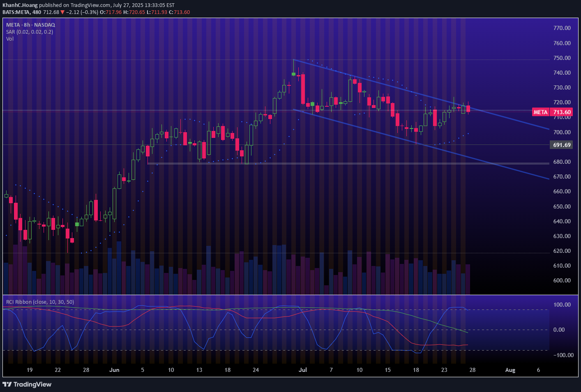Click the 760.00 price axis label
Viewport: 581px width, 392px height.
(x=562, y=43)
